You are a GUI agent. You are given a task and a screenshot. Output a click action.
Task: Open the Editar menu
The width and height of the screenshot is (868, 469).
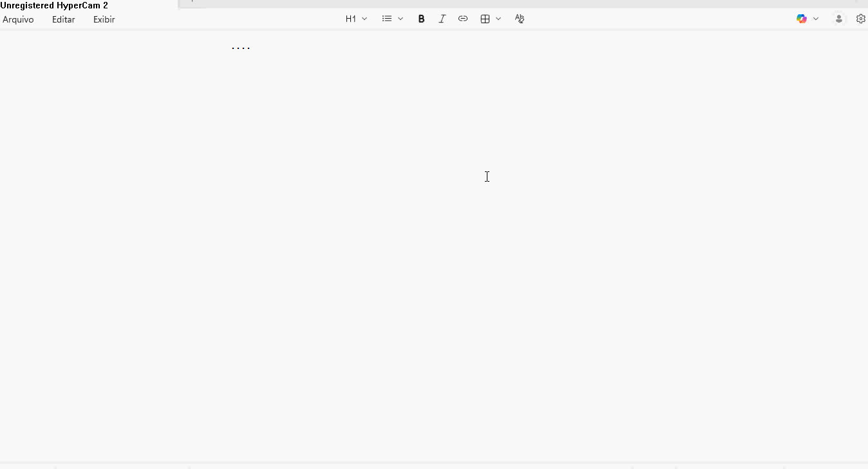(x=63, y=19)
